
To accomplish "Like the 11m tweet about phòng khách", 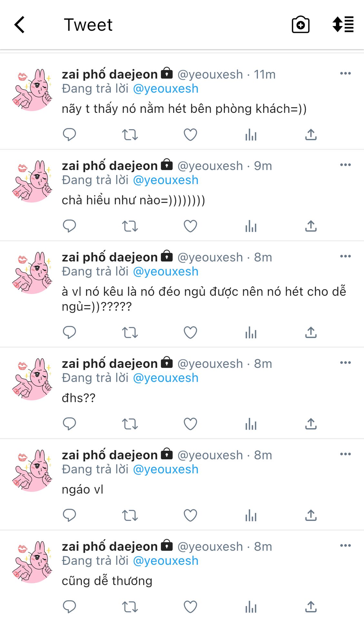I will (x=190, y=134).
